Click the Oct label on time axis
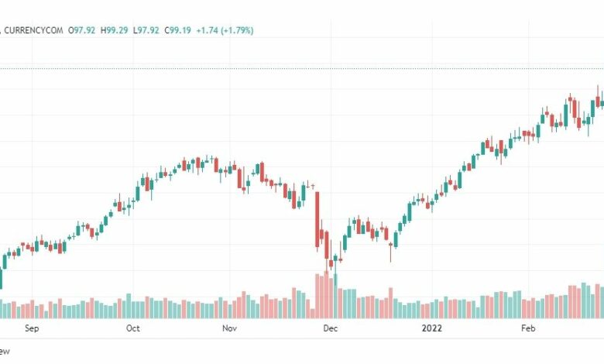This screenshot has height=364, width=604. (133, 328)
